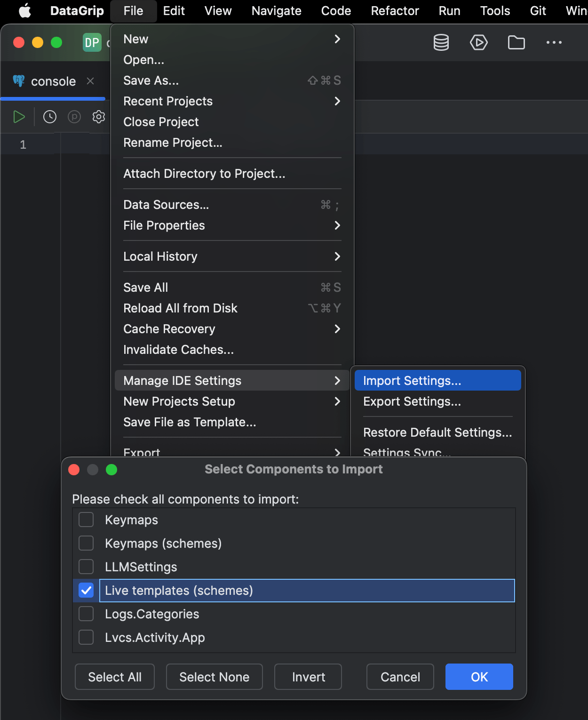588x720 pixels.
Task: Open the View menu
Action: click(218, 11)
